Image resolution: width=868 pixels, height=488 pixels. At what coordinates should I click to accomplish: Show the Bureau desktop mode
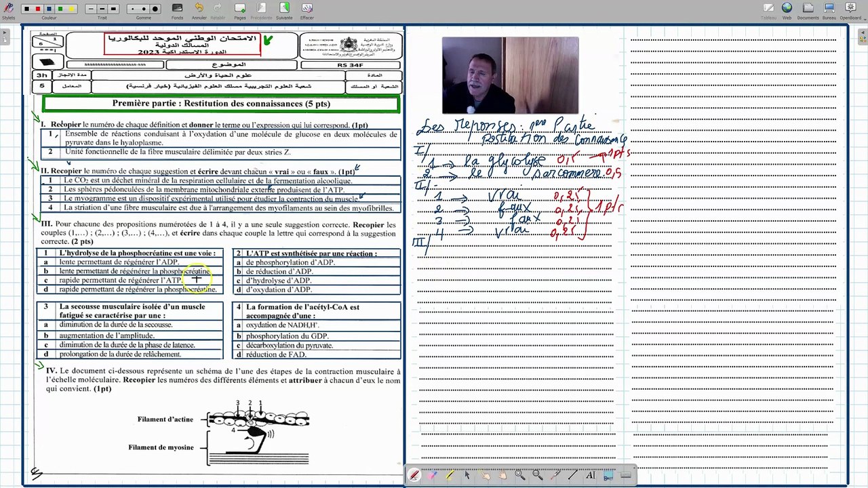(x=829, y=11)
